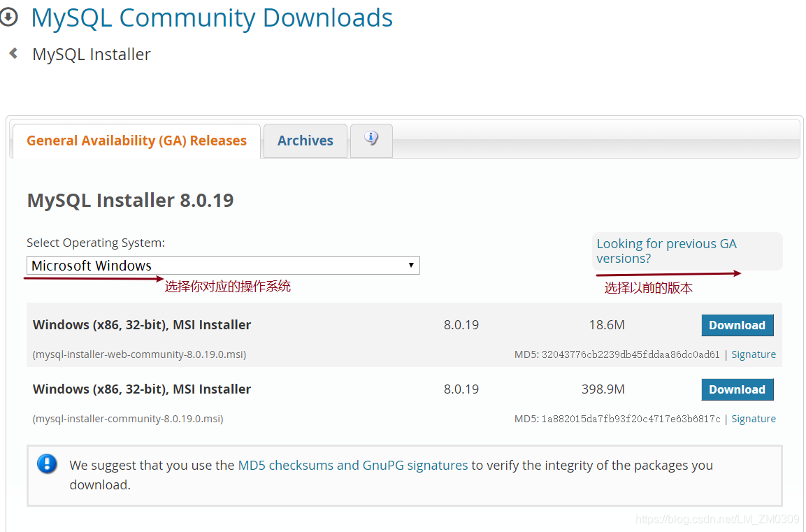Image resolution: width=806 pixels, height=532 pixels.
Task: Click MD5 hash starting with 32043776
Action: pos(631,354)
